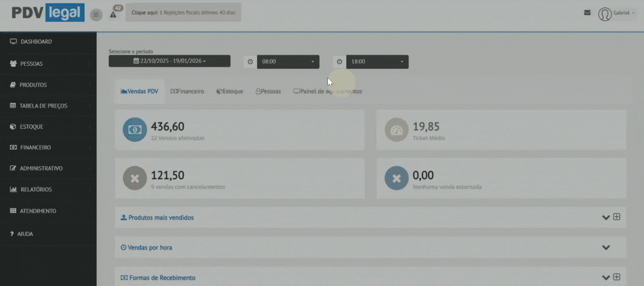Expand Formas de Recebimento chevron
644x286 pixels.
tap(606, 278)
